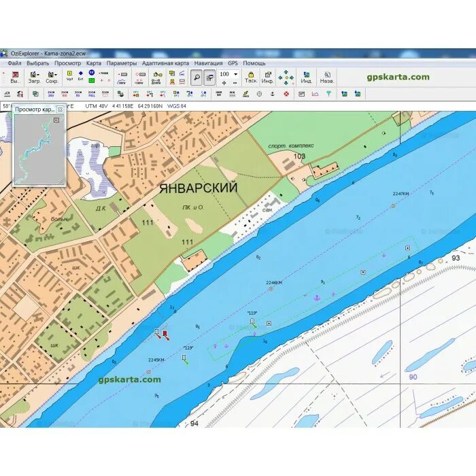Click the GPS route transfer icon
The height and width of the screenshot is (476, 476).
pos(150,94)
